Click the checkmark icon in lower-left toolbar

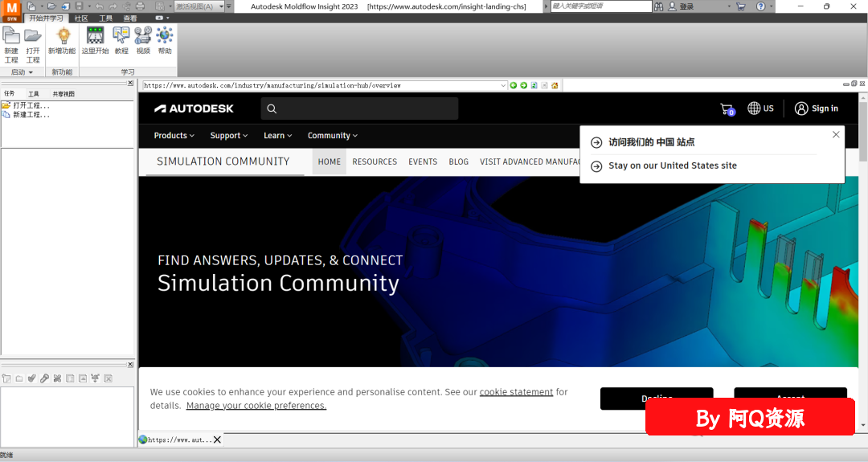tap(31, 378)
